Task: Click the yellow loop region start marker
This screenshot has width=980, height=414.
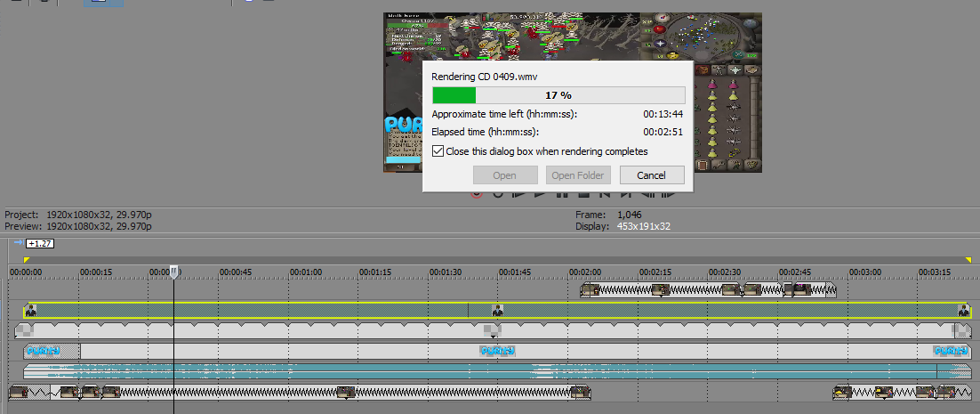Action: tap(27, 260)
